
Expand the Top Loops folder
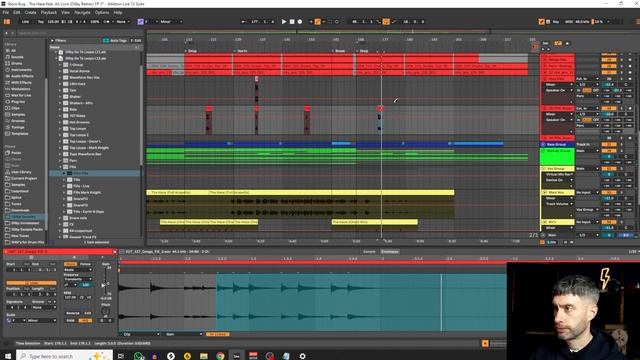coord(60,129)
